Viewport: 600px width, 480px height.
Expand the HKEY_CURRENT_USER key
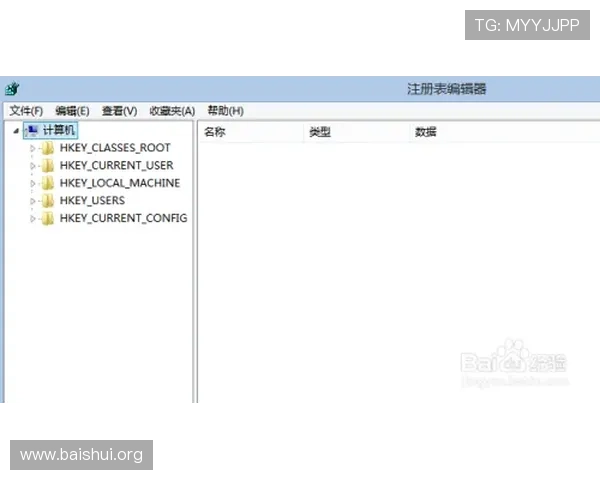33,166
